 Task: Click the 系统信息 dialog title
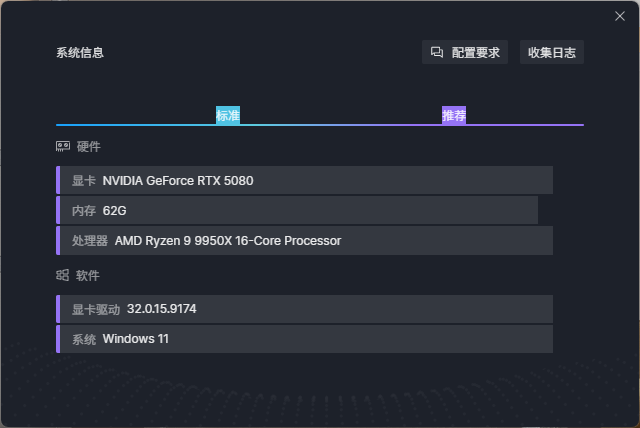80,53
